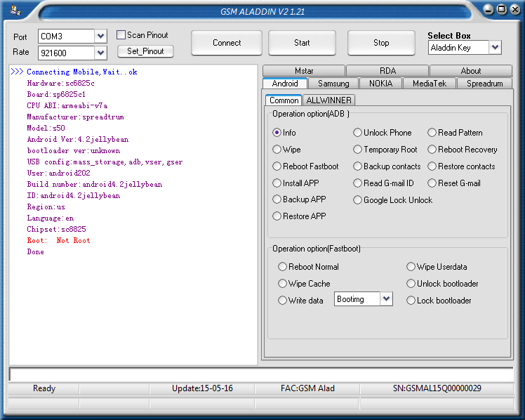Open the Select Box Aladdin Key dropdown

(495, 47)
